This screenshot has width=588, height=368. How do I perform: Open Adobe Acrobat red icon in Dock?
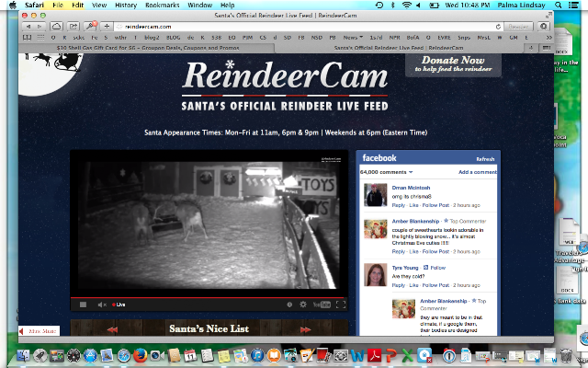point(374,355)
